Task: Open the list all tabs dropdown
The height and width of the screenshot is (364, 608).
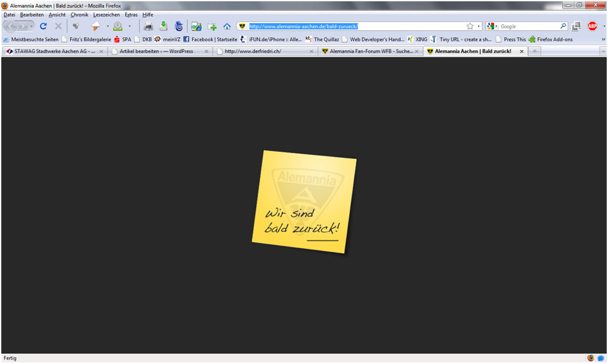Action: pyautogui.click(x=603, y=51)
